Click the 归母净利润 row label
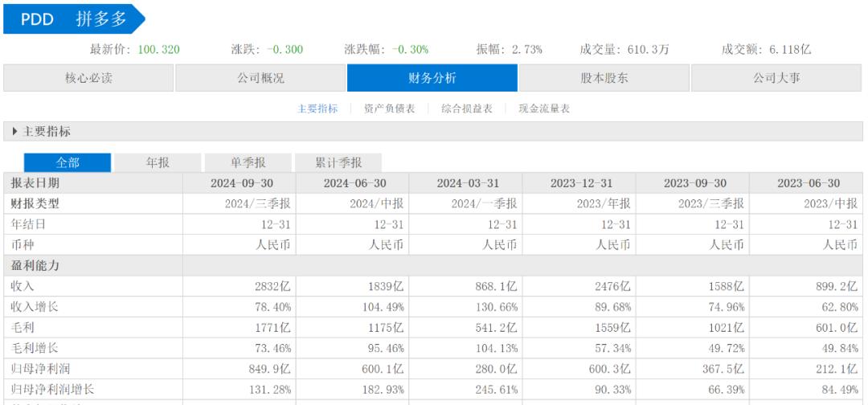The height and width of the screenshot is (405, 868). pyautogui.click(x=39, y=369)
